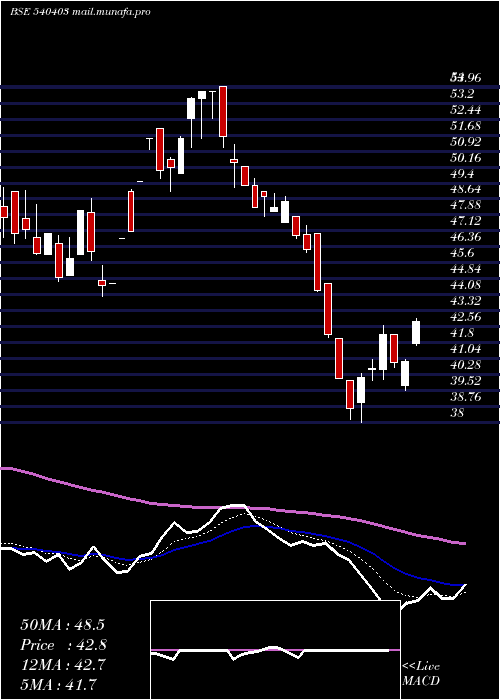Click the last white candle near 42.56

[416, 333]
